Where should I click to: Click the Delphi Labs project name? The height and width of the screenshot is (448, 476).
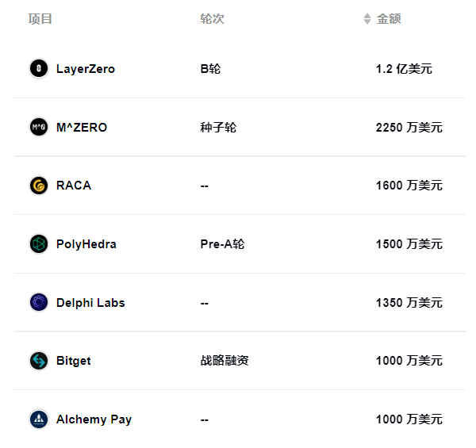[x=90, y=303]
